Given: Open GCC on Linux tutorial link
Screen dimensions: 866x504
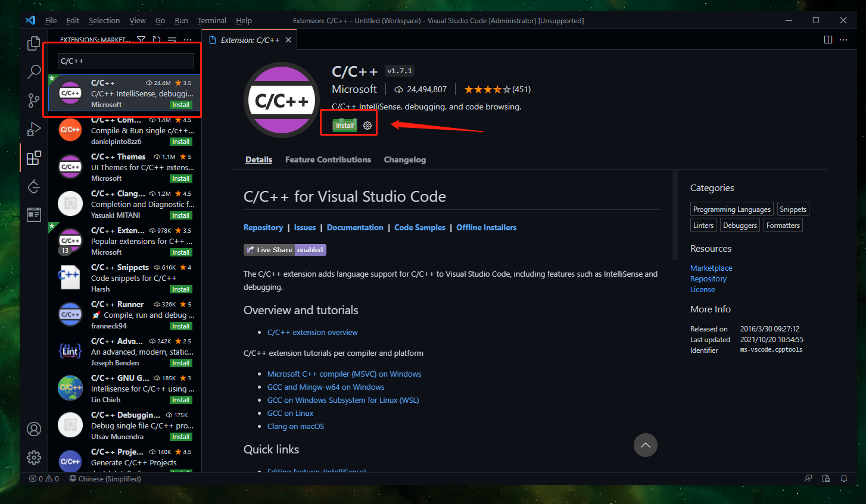Looking at the screenshot, I should [x=290, y=413].
